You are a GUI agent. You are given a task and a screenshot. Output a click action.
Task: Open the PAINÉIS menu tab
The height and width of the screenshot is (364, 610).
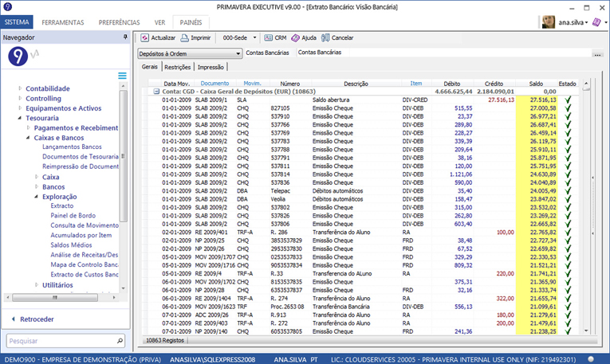click(x=191, y=22)
